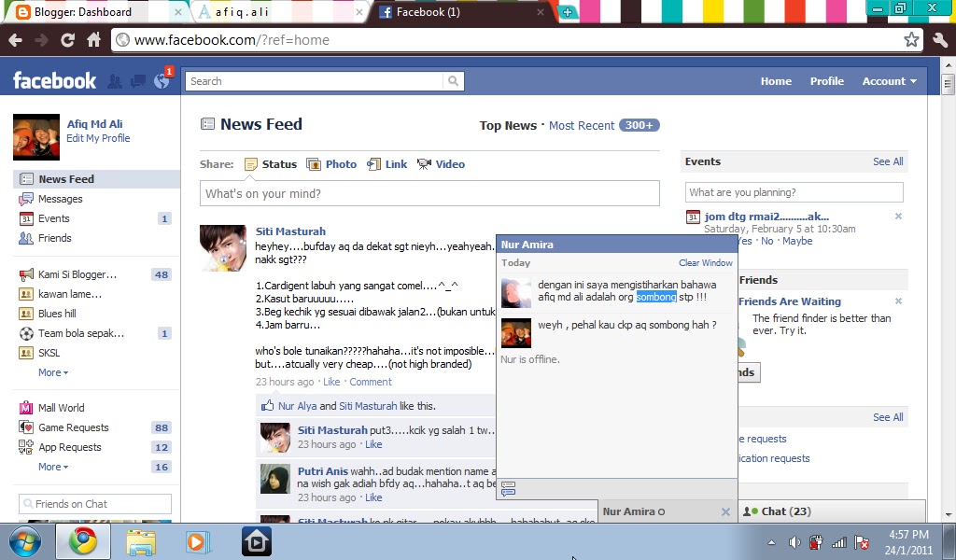The height and width of the screenshot is (560, 956).
Task: See All events link
Action: [888, 161]
